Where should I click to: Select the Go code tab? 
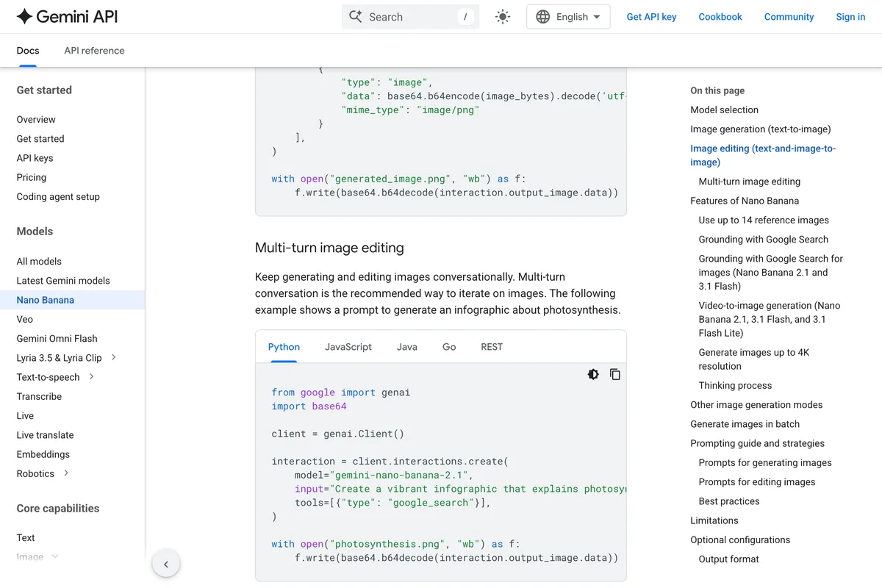click(449, 347)
